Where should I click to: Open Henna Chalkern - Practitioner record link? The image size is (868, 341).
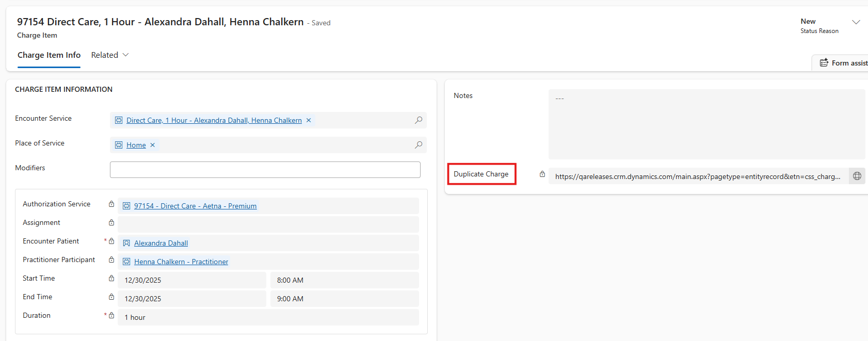(x=181, y=262)
